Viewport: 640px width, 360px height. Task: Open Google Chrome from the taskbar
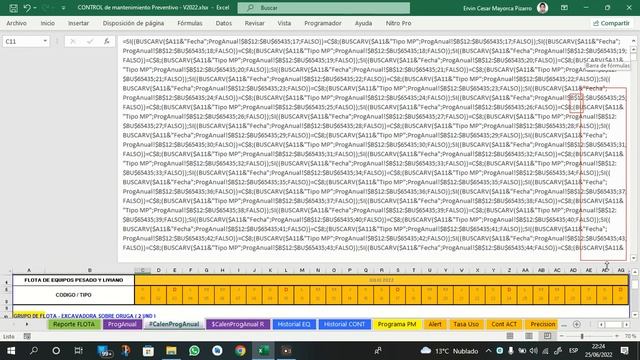click(240, 351)
